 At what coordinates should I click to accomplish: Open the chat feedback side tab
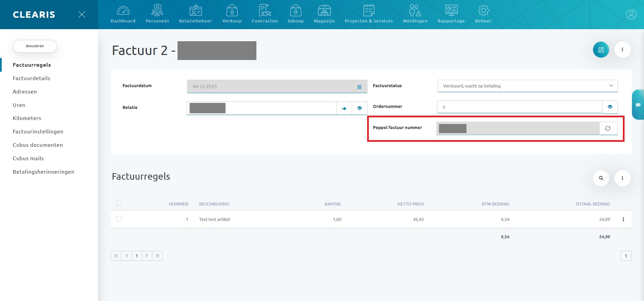tap(638, 105)
